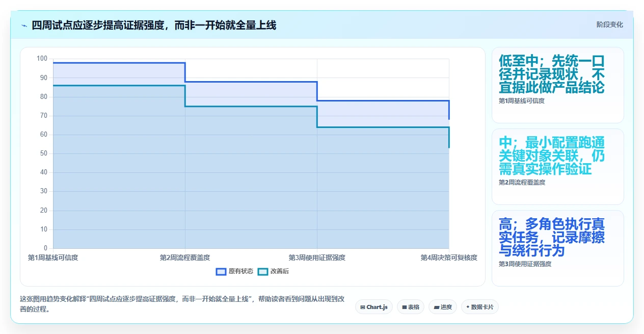
Task: Click the icon inside the 进度 tag
Action: (x=436, y=307)
